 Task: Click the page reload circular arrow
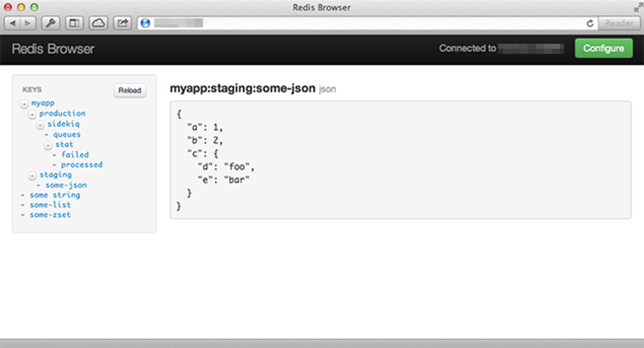[x=590, y=23]
